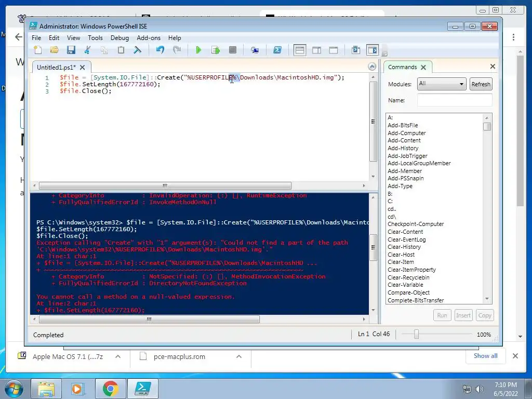The height and width of the screenshot is (399, 532).
Task: Select Clear-Host in the command list
Action: point(401,255)
